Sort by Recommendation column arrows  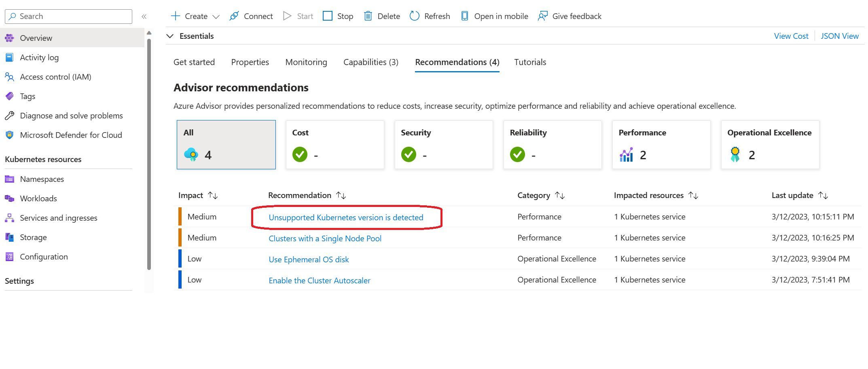(x=341, y=196)
